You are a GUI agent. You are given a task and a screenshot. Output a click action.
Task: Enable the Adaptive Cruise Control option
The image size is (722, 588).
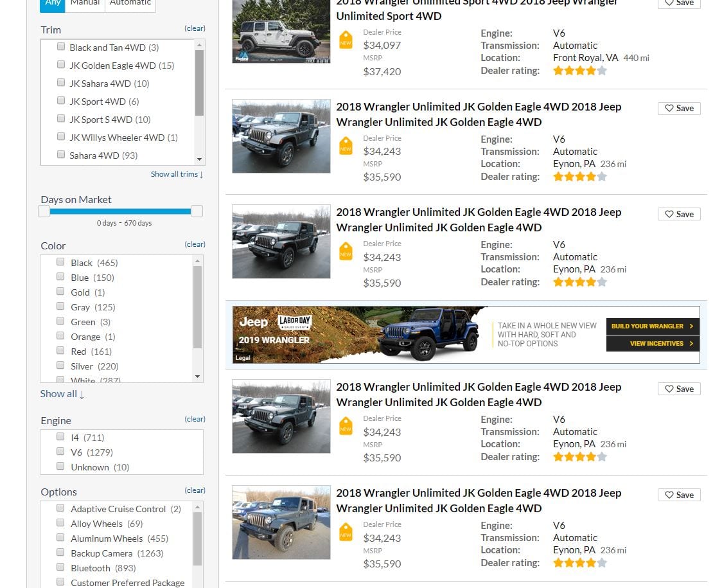(x=60, y=508)
